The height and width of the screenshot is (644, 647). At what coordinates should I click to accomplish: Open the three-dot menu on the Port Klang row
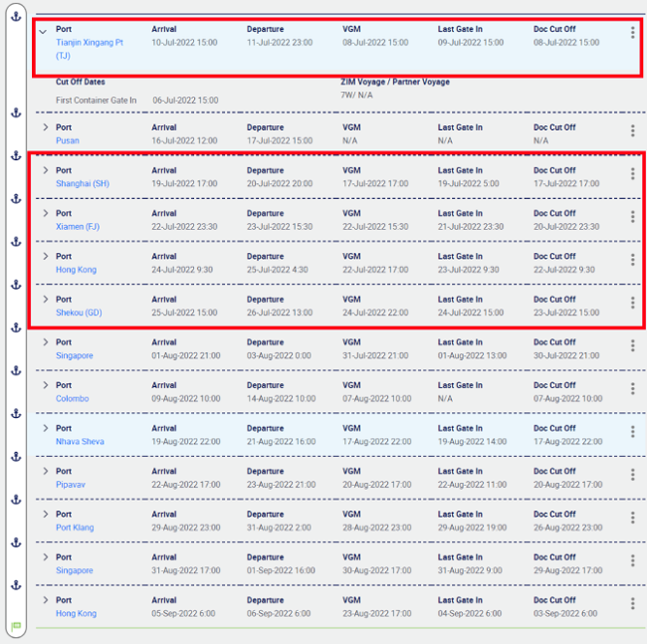[x=632, y=518]
